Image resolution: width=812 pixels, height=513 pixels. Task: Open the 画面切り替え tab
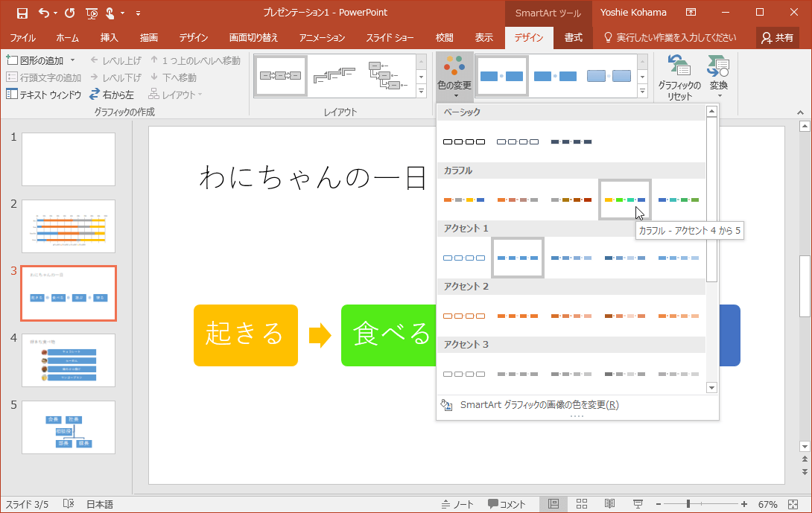pos(253,38)
